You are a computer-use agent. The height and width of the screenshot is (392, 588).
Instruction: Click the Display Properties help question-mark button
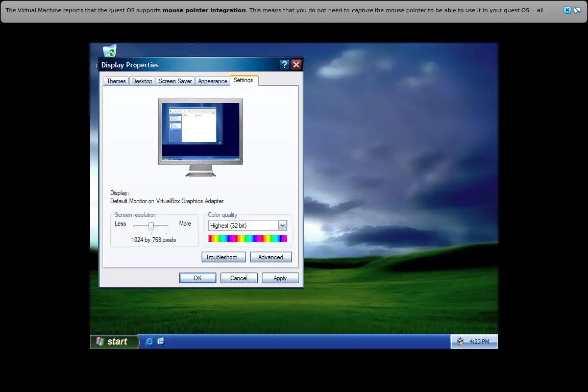284,64
